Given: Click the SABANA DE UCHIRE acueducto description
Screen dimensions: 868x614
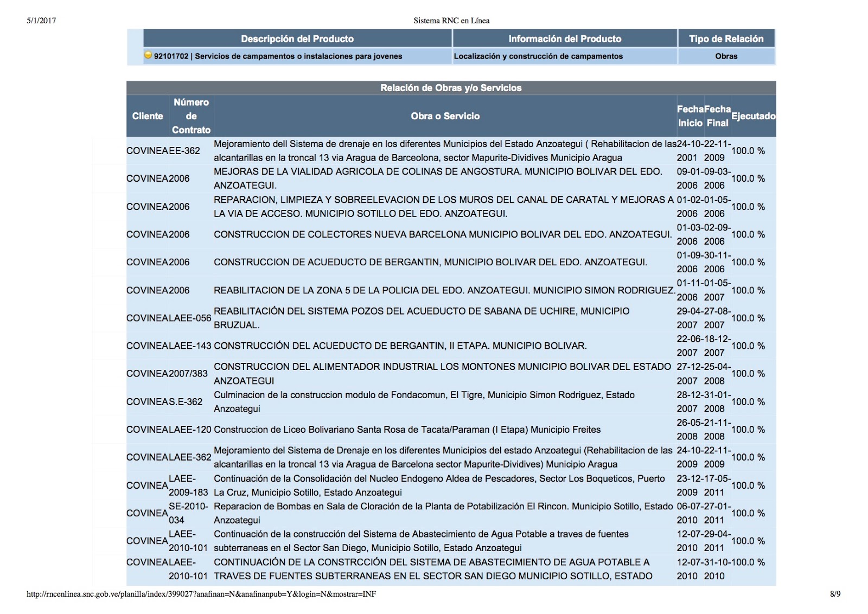Looking at the screenshot, I should 422,318.
